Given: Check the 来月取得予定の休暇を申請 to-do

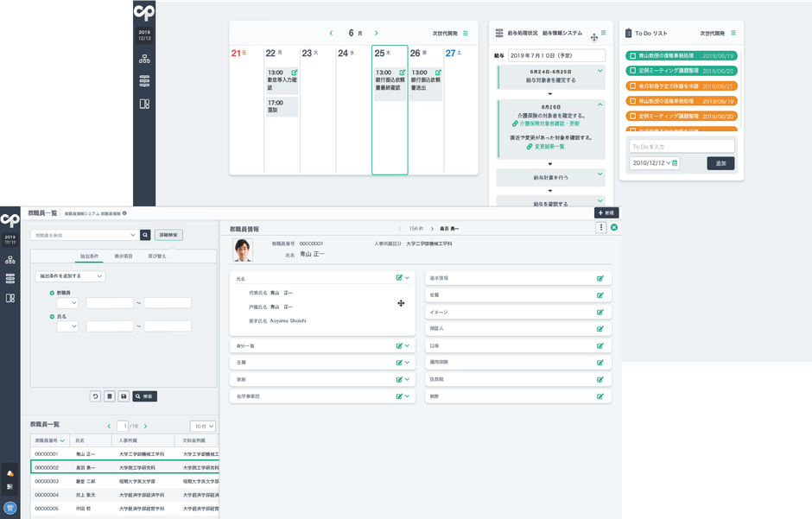Looking at the screenshot, I should [633, 86].
